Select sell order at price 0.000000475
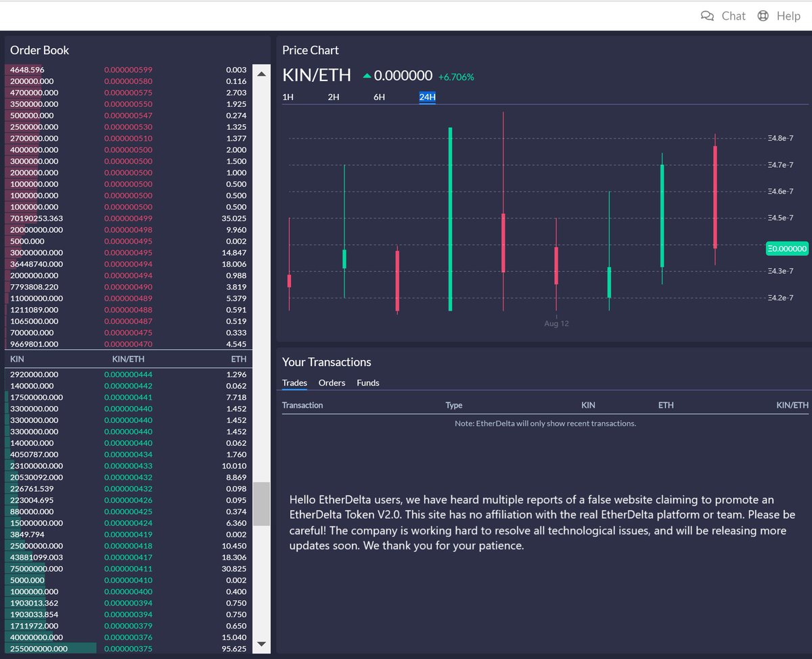Image resolution: width=812 pixels, height=659 pixels. [129, 333]
